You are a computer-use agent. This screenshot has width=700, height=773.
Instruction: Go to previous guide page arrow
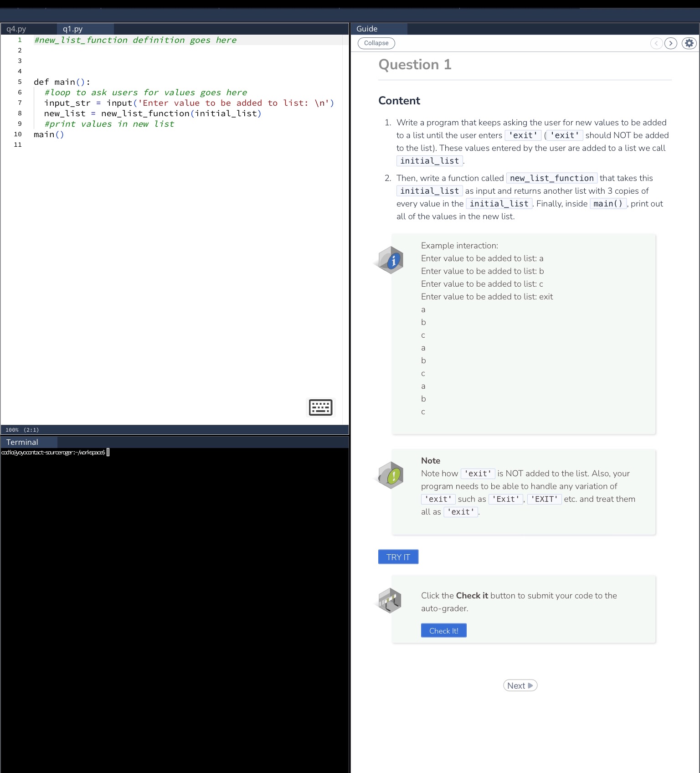click(x=656, y=43)
